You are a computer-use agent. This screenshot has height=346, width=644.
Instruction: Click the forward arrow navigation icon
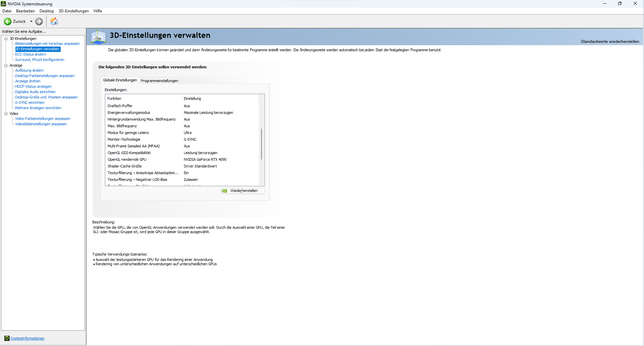click(39, 21)
